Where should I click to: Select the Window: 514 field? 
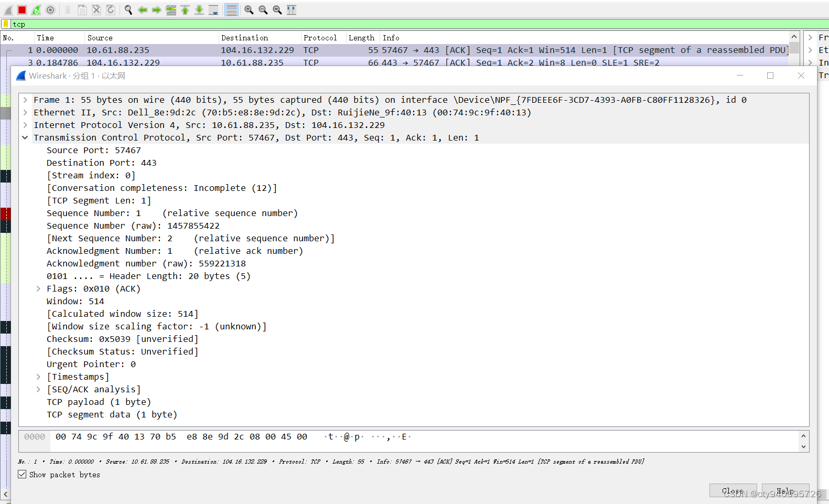tap(76, 301)
